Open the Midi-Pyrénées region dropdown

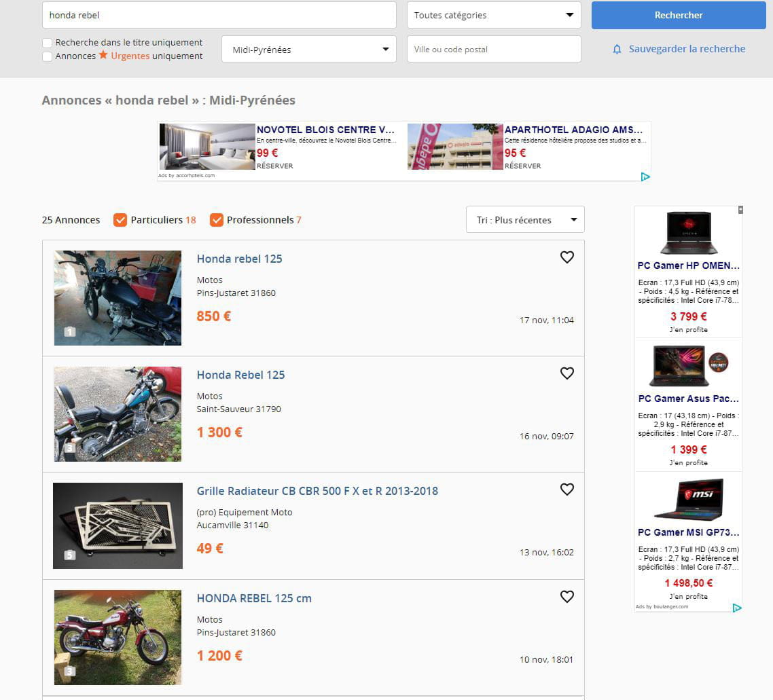click(x=309, y=50)
